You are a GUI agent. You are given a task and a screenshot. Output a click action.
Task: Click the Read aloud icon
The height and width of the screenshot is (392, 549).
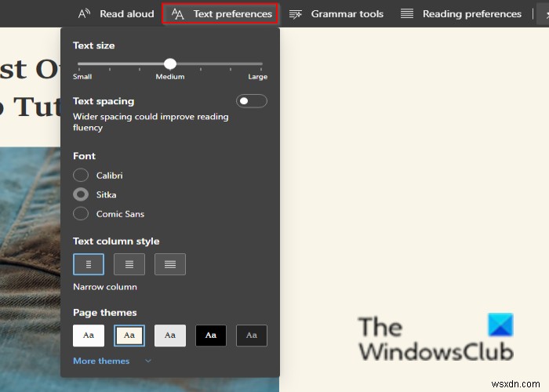(x=84, y=13)
